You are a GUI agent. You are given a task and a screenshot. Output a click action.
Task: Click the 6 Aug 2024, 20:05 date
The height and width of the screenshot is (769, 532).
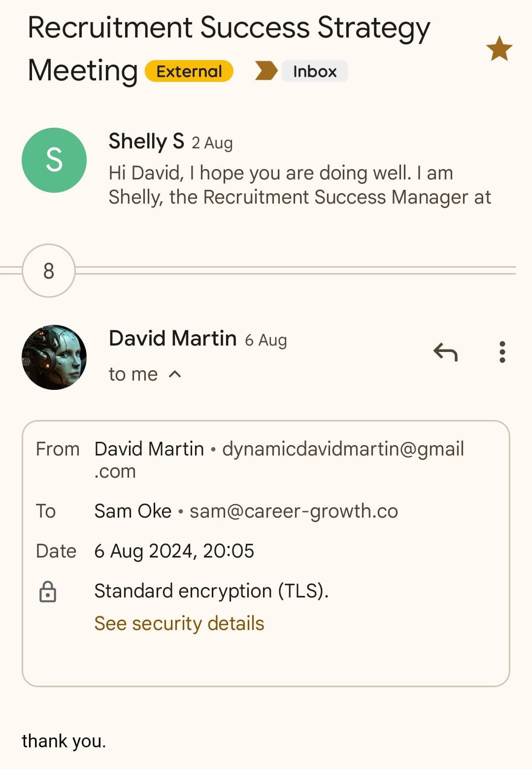pyautogui.click(x=174, y=551)
